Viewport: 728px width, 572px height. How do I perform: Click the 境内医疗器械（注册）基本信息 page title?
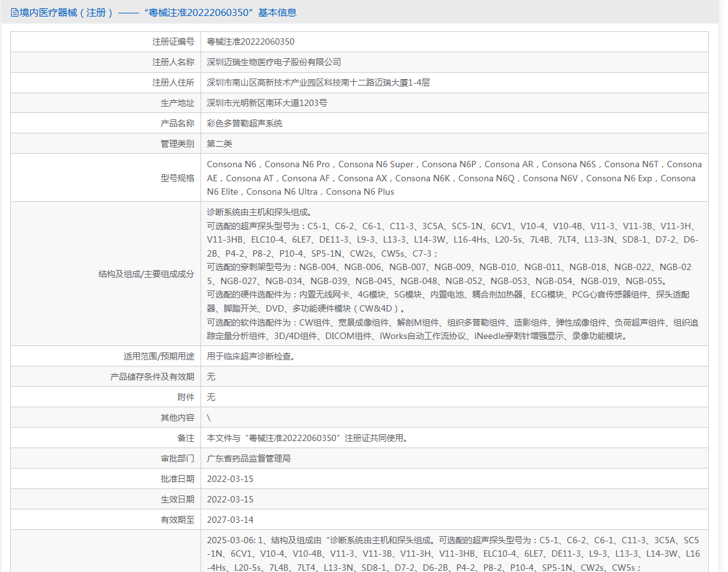point(158,13)
